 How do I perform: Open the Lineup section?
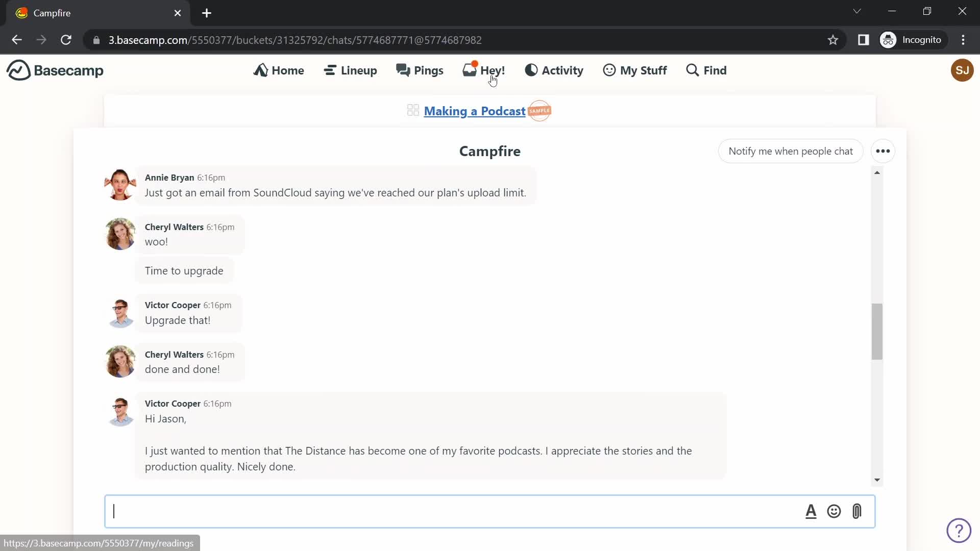pyautogui.click(x=350, y=70)
